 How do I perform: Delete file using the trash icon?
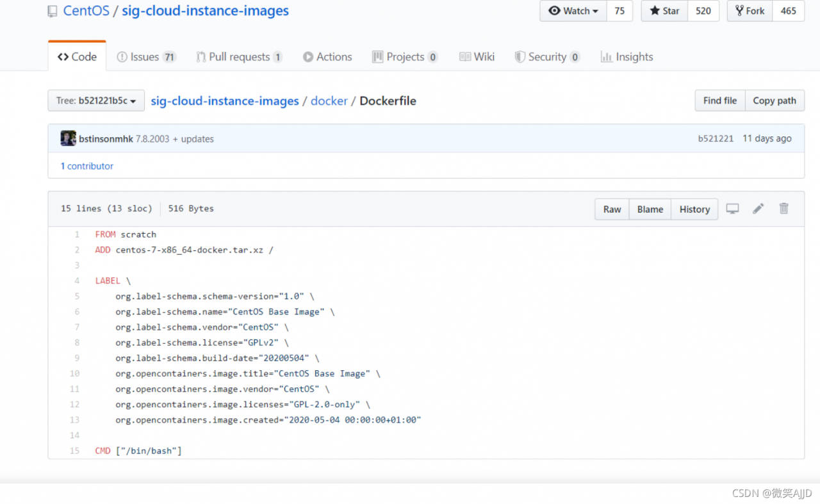click(783, 209)
